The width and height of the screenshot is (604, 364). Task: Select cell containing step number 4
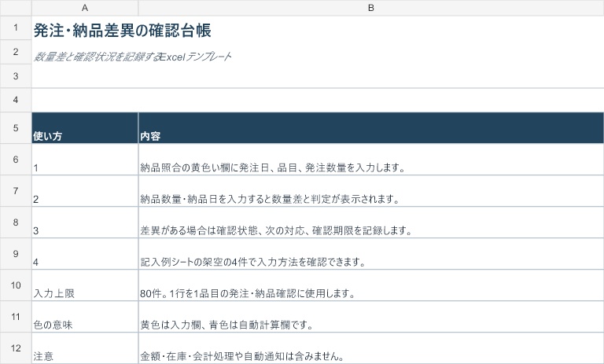point(85,254)
